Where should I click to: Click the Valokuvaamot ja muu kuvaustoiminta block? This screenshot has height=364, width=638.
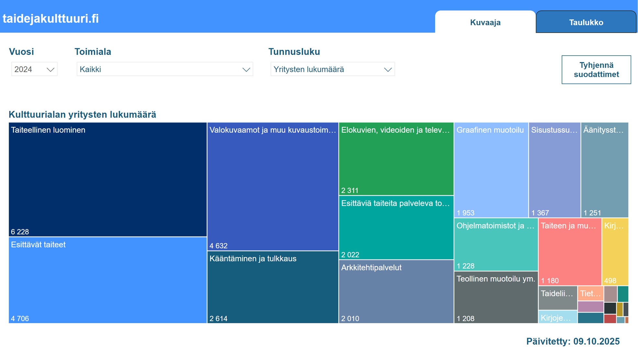pos(273,187)
